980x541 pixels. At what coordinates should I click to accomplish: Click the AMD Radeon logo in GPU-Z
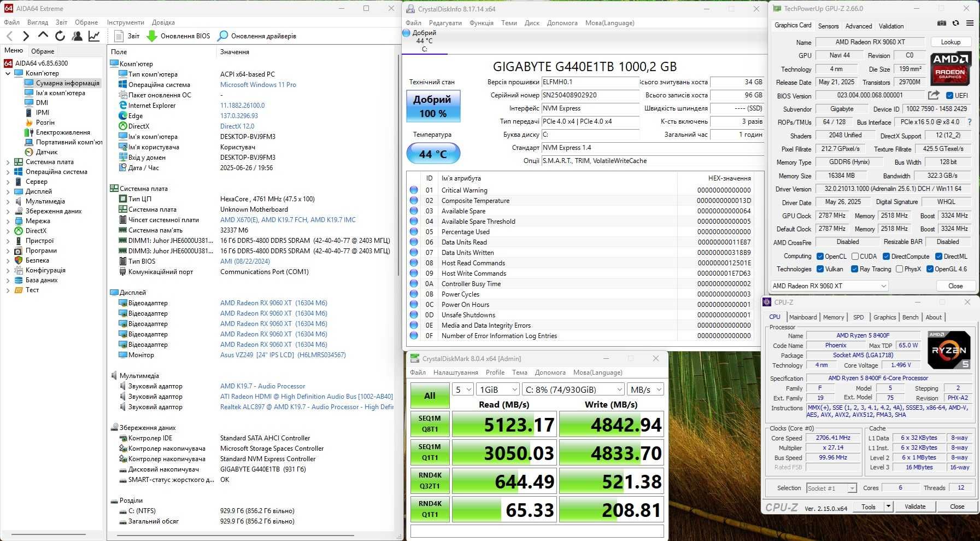(x=950, y=69)
